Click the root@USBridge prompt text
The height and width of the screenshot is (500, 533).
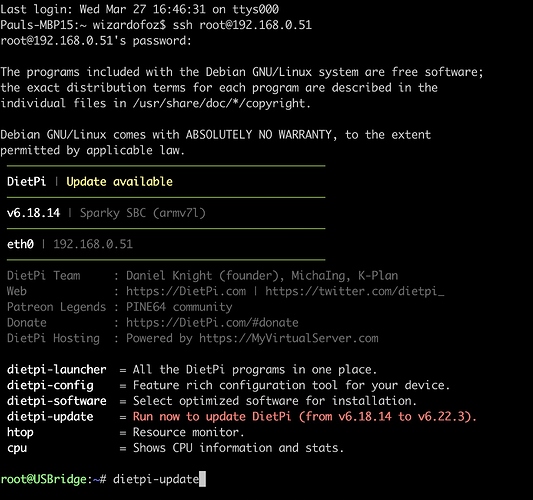coord(44,479)
